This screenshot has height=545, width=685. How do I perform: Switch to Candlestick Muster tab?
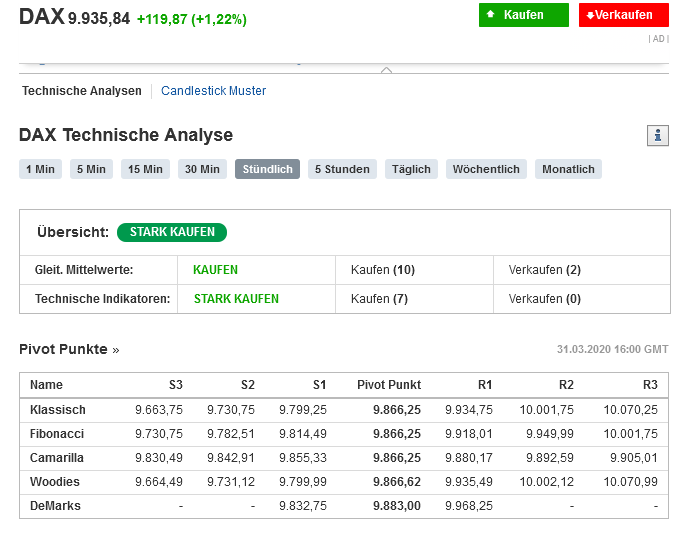[213, 91]
